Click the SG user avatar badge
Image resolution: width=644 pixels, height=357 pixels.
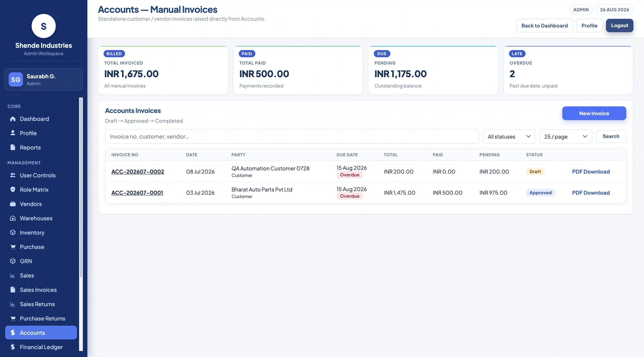click(x=16, y=80)
